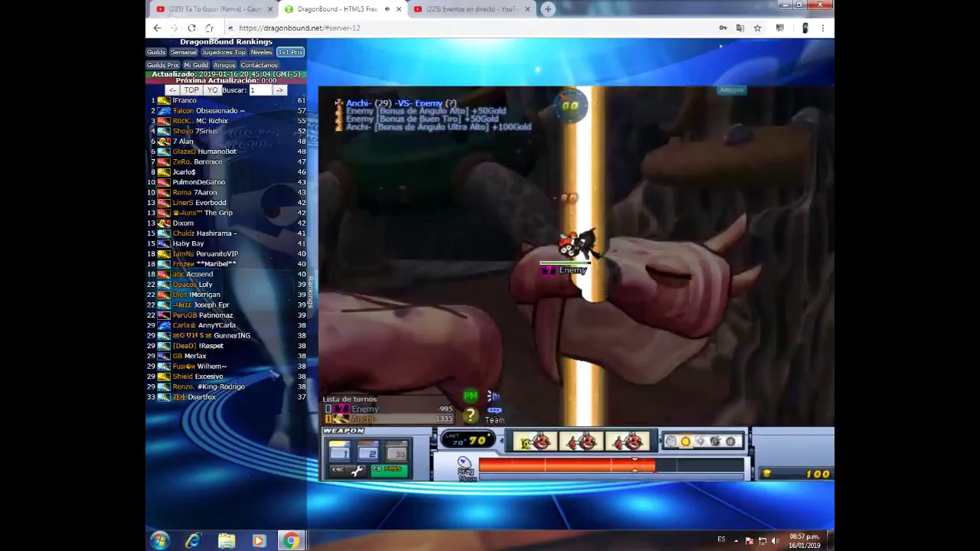Choose the third mode icon

pos(701,441)
